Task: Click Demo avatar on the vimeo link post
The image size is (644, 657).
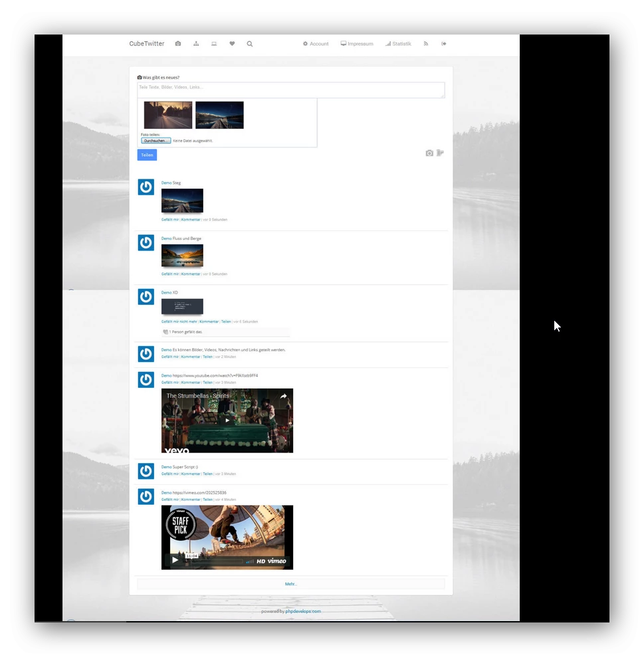Action: 146,496
